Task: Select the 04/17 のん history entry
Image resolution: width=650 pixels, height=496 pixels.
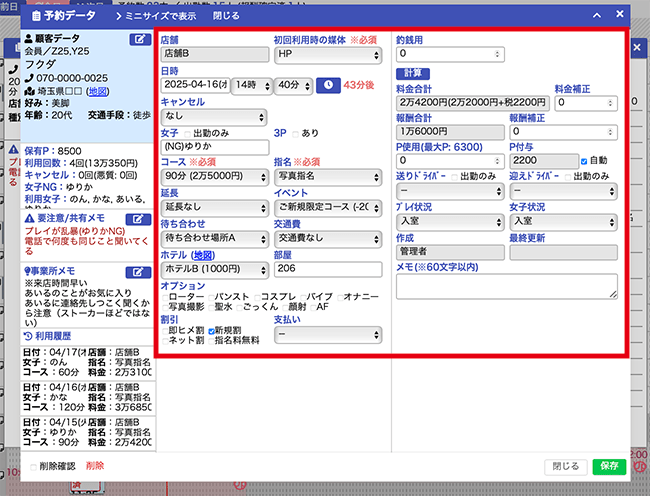Action: (88, 363)
